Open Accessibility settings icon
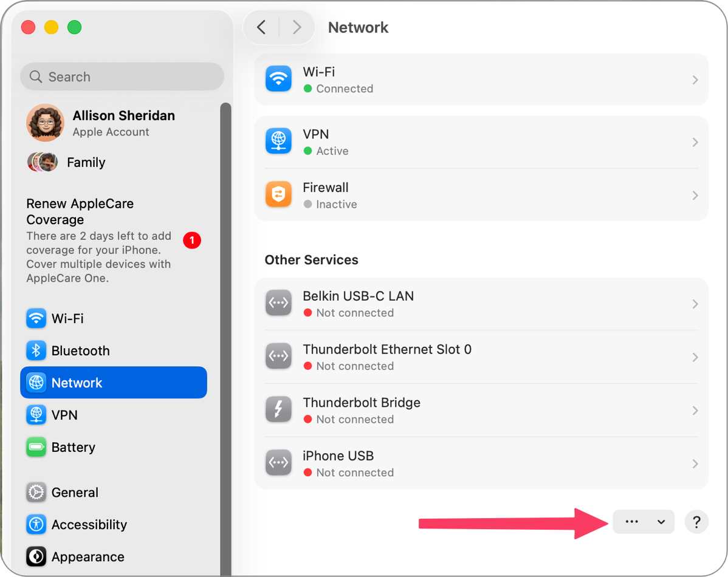 (36, 524)
